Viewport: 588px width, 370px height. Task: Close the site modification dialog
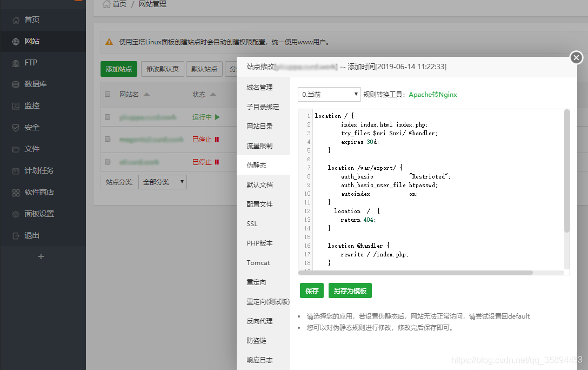click(x=576, y=57)
